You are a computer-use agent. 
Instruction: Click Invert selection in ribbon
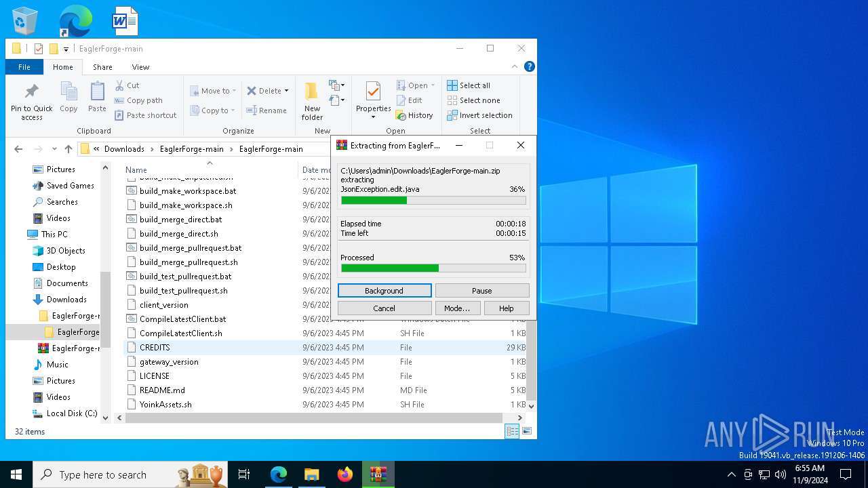coord(479,115)
